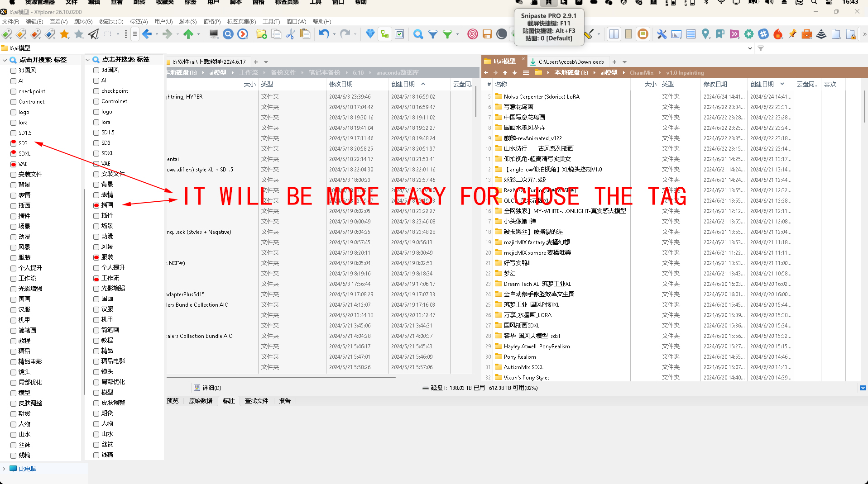
Task: Check the checkpoint tag in left panel
Action: point(14,91)
